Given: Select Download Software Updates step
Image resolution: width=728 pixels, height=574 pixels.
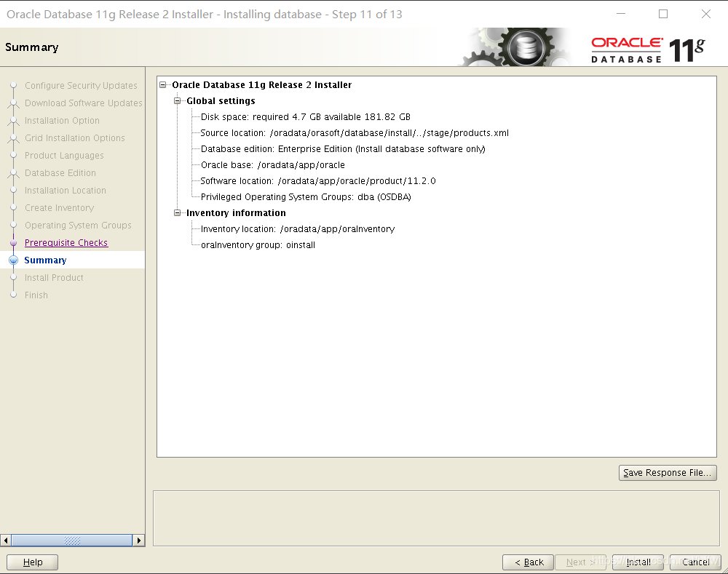Looking at the screenshot, I should coord(84,103).
